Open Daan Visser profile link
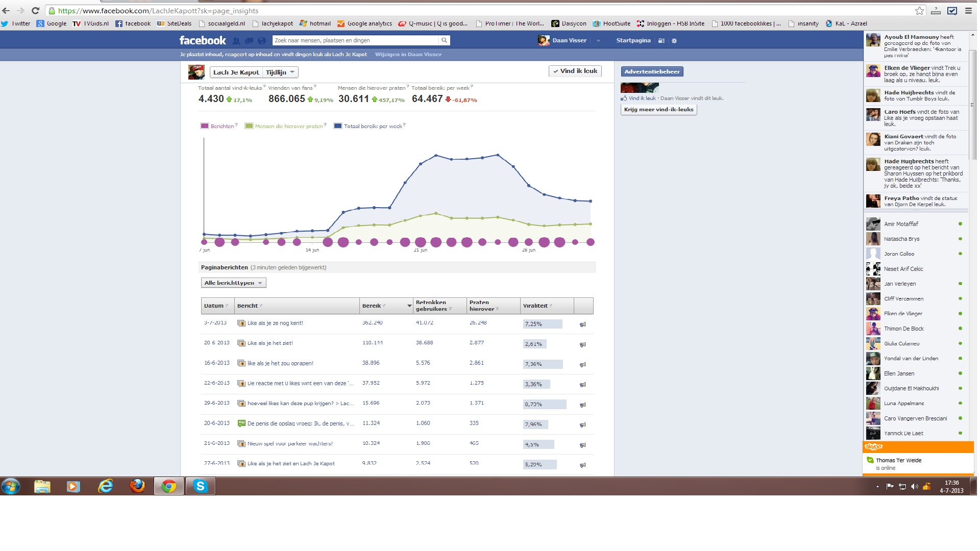980x551 pixels. click(x=562, y=41)
